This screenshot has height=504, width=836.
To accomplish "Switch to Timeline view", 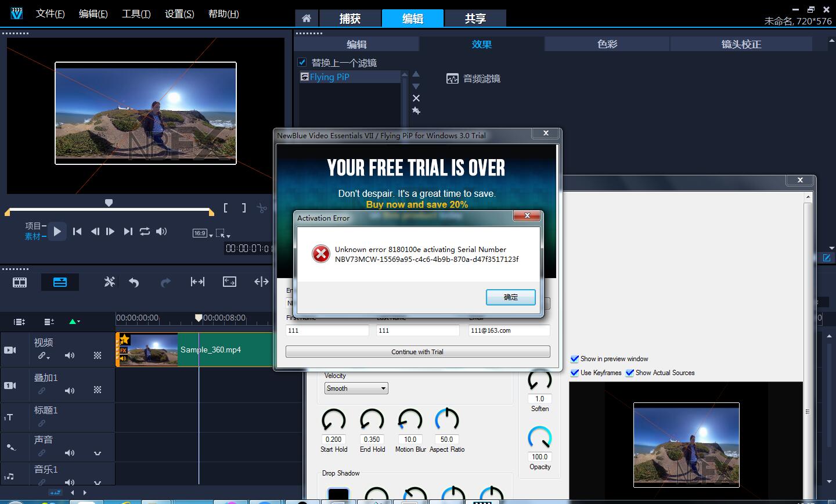I will (60, 282).
